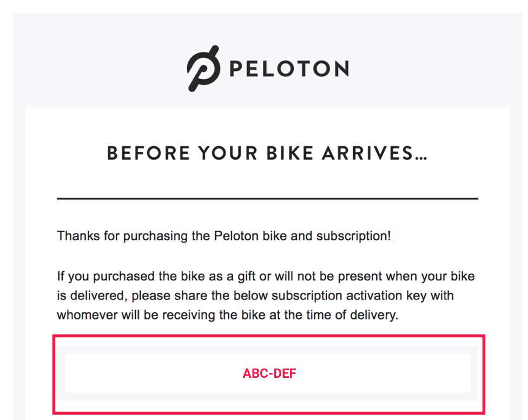
Task: Click the word "ARRIVES…" in the heading
Action: (x=374, y=154)
